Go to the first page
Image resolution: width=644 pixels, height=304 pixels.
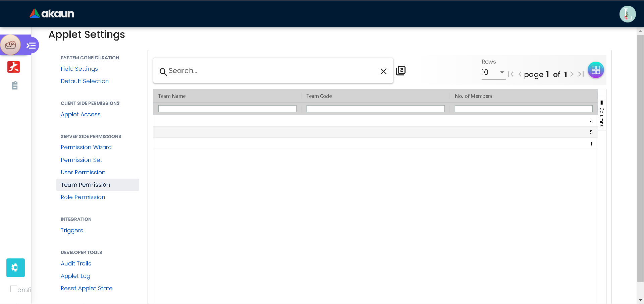click(x=511, y=74)
